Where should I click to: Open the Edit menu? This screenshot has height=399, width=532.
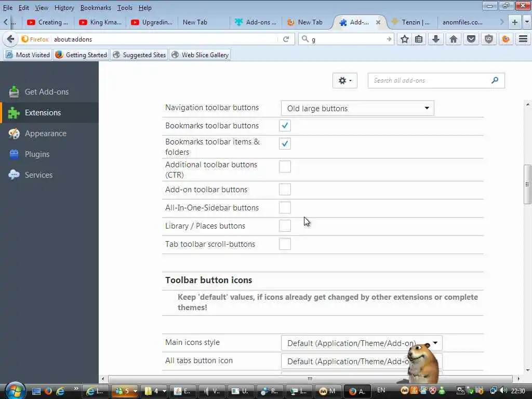pos(23,7)
